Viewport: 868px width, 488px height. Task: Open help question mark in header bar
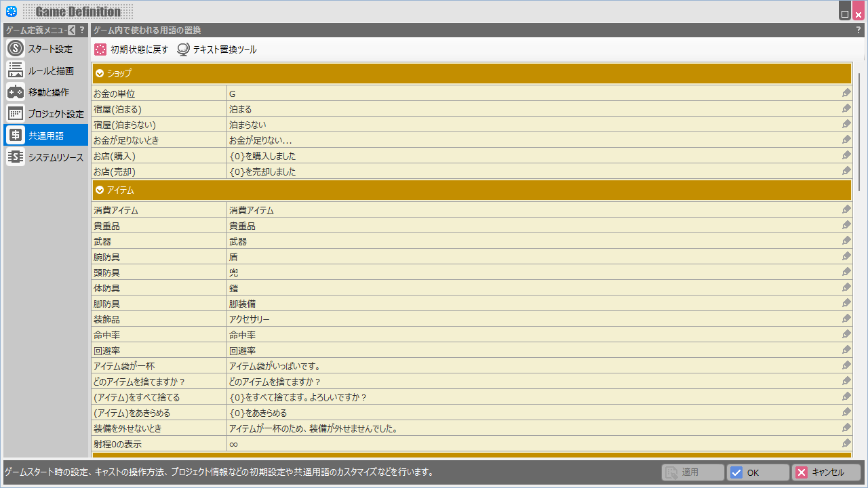pyautogui.click(x=858, y=30)
